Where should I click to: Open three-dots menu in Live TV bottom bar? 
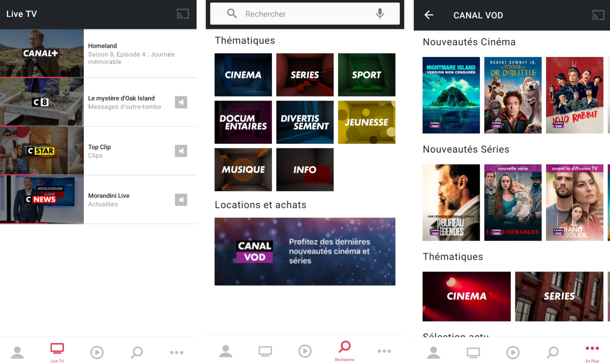click(x=176, y=352)
